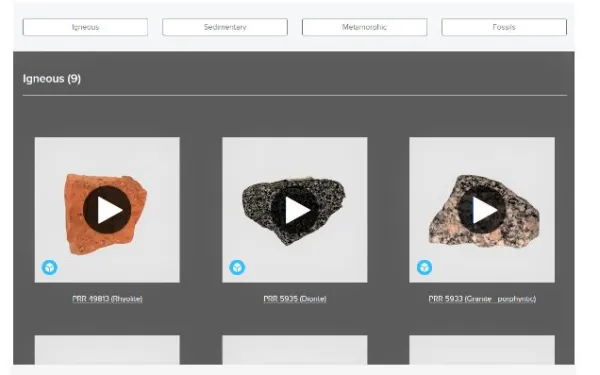600x375 pixels.
Task: Click the 3D cube icon on Diorite card
Action: [237, 267]
